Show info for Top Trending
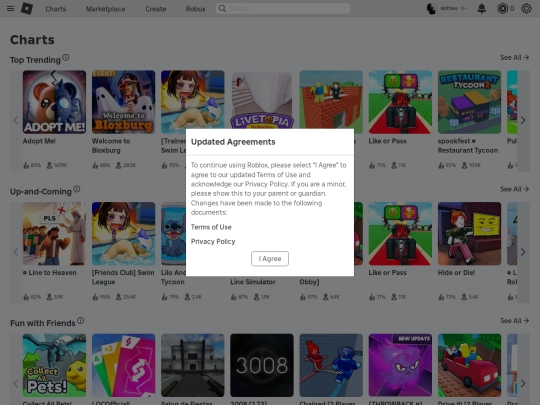Viewport: 540px width, 405px height. (x=66, y=58)
